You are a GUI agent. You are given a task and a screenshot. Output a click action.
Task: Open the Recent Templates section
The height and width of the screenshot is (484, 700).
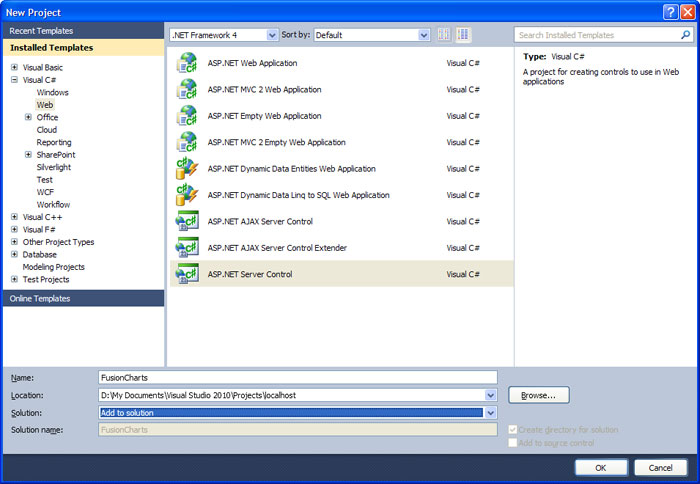pos(83,31)
